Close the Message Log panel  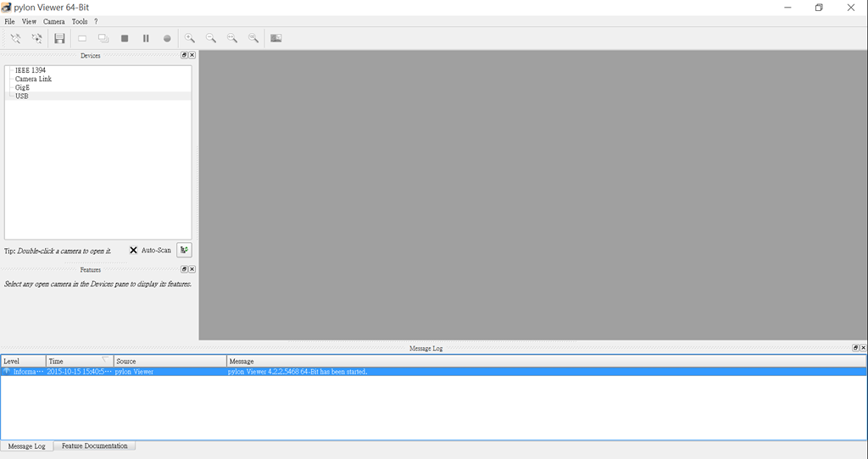(863, 348)
